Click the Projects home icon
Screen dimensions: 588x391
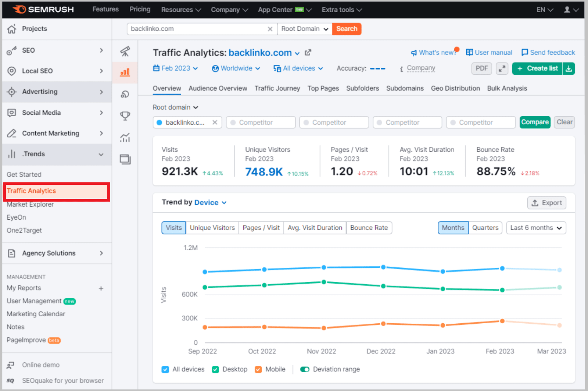pos(12,29)
